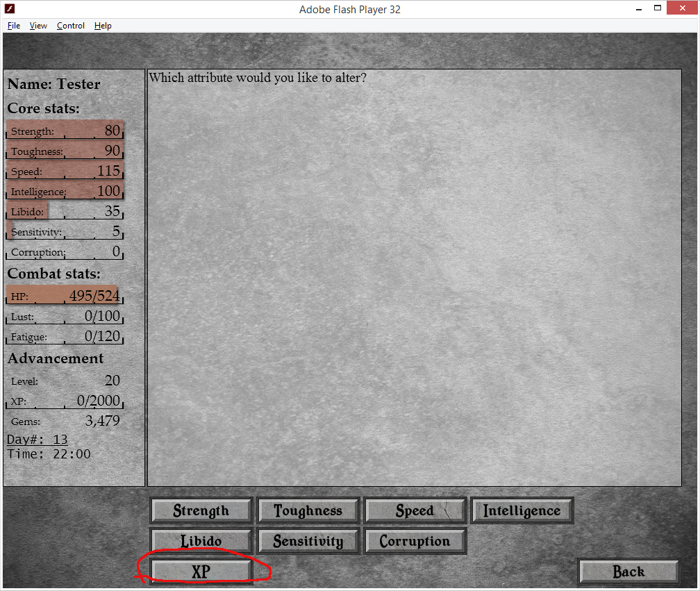The width and height of the screenshot is (700, 591).
Task: Click the XP progress bar under Advancement
Action: [65, 401]
